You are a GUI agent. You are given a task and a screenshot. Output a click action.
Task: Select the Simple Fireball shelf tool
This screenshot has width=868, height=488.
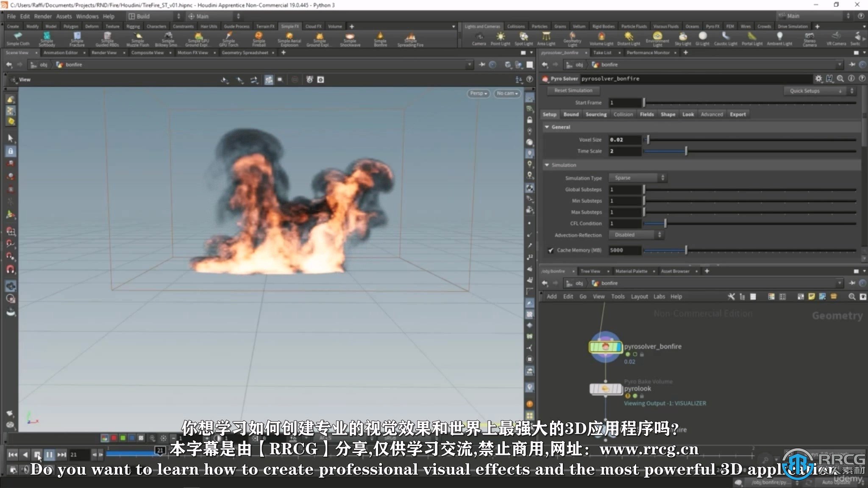click(259, 39)
